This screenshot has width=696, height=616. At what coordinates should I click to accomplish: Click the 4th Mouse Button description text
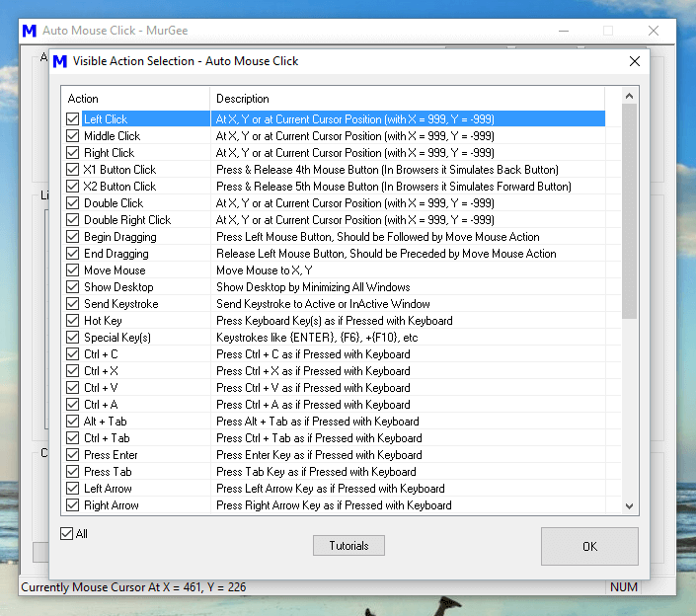387,170
